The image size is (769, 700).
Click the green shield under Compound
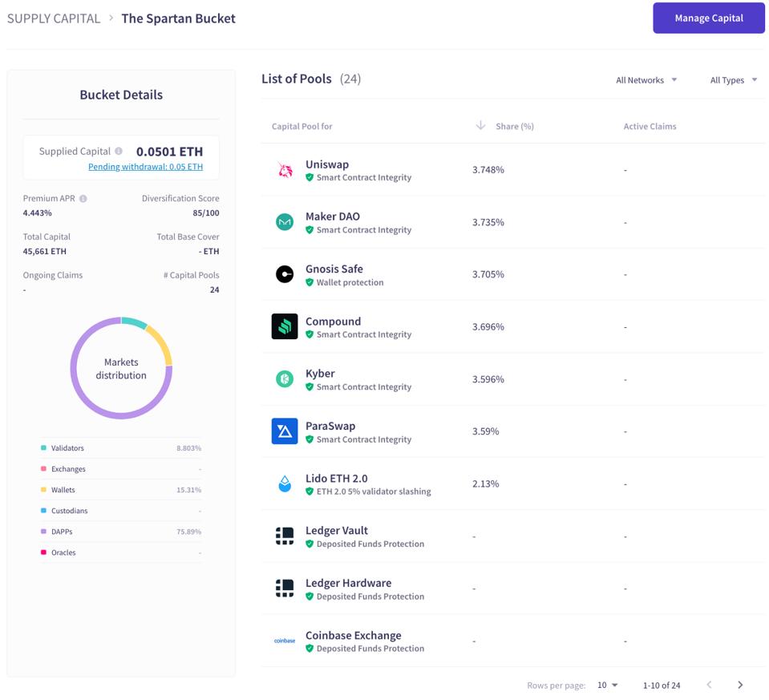coord(310,334)
